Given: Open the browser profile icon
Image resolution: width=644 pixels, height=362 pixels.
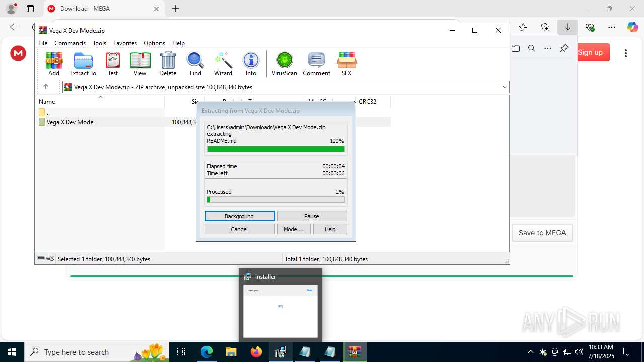Looking at the screenshot, I should pyautogui.click(x=11, y=9).
